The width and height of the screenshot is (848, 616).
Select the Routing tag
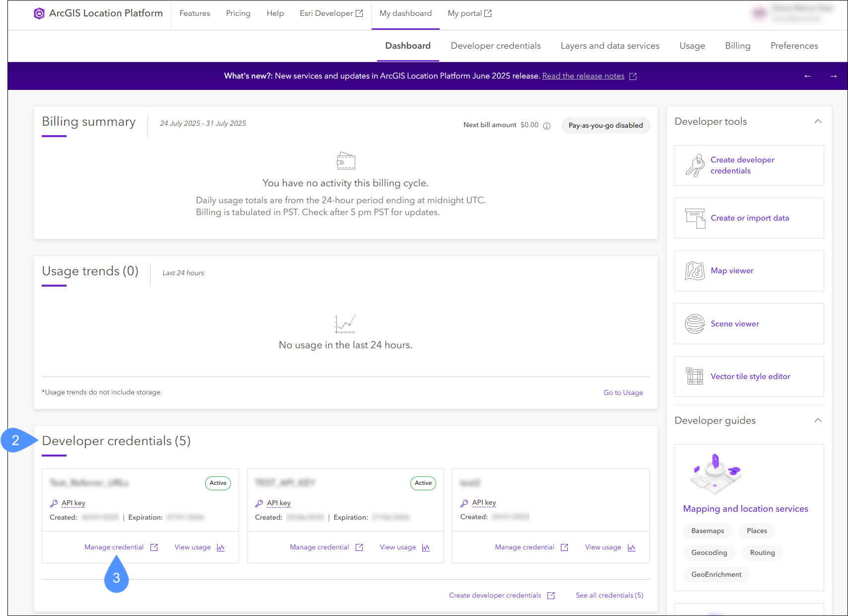pos(762,553)
